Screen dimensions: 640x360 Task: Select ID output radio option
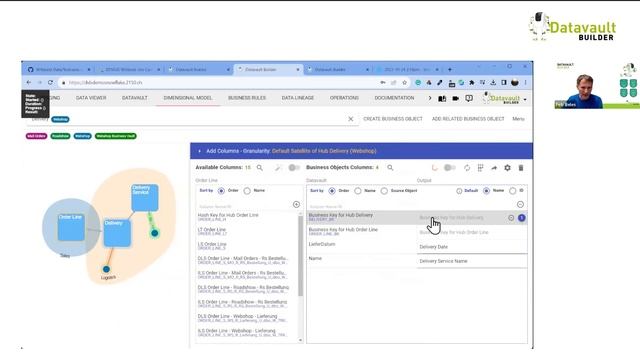coord(513,191)
